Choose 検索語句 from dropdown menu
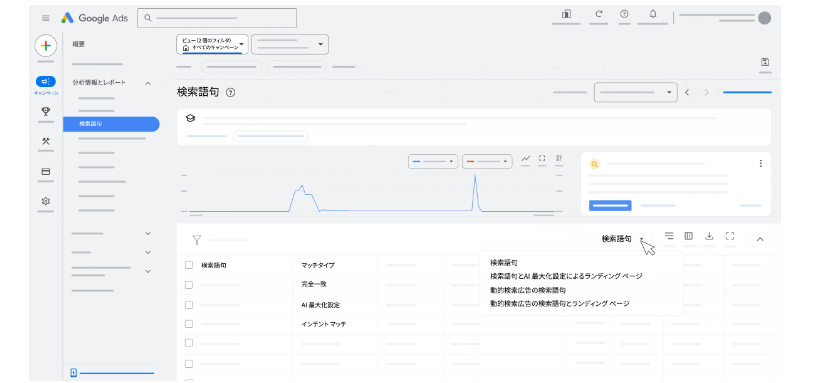 (x=504, y=263)
